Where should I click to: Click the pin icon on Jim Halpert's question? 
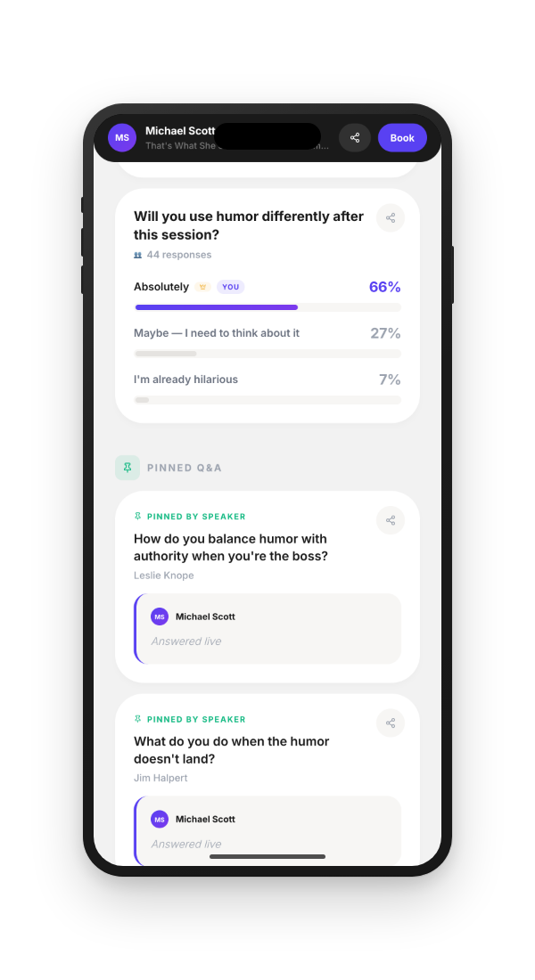138,718
